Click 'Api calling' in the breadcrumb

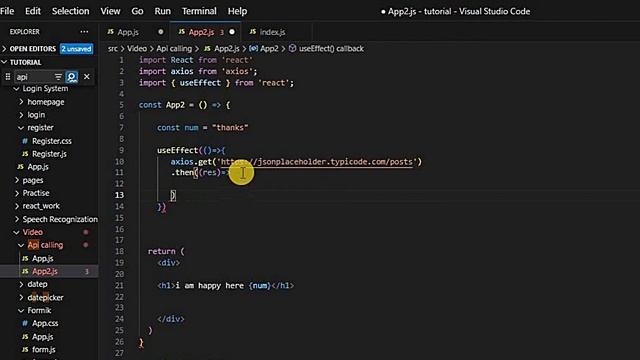point(174,49)
